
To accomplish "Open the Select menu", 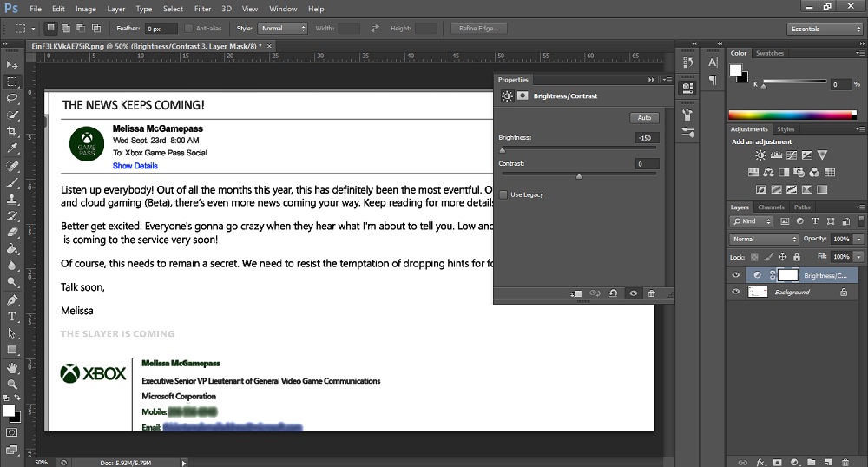I will click(173, 9).
